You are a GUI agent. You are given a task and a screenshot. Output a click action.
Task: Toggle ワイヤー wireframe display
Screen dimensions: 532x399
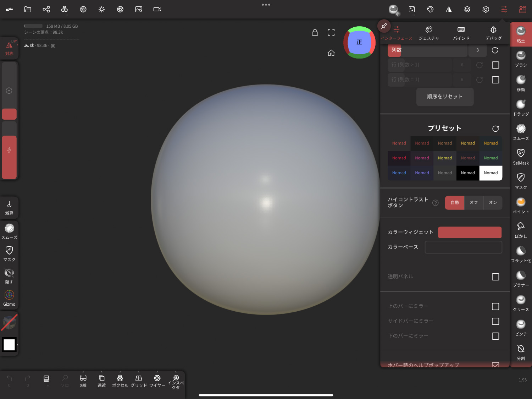click(x=157, y=381)
